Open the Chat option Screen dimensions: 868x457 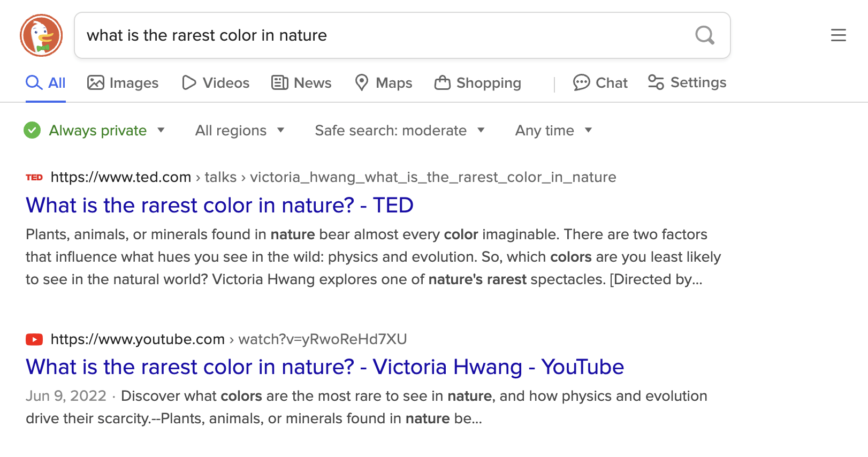(x=600, y=83)
